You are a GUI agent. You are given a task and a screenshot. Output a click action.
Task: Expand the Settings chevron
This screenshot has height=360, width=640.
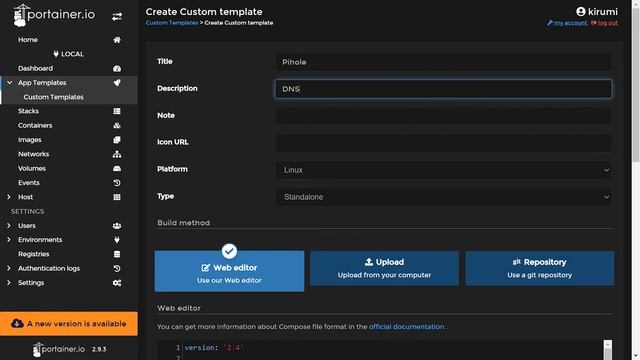(x=9, y=282)
